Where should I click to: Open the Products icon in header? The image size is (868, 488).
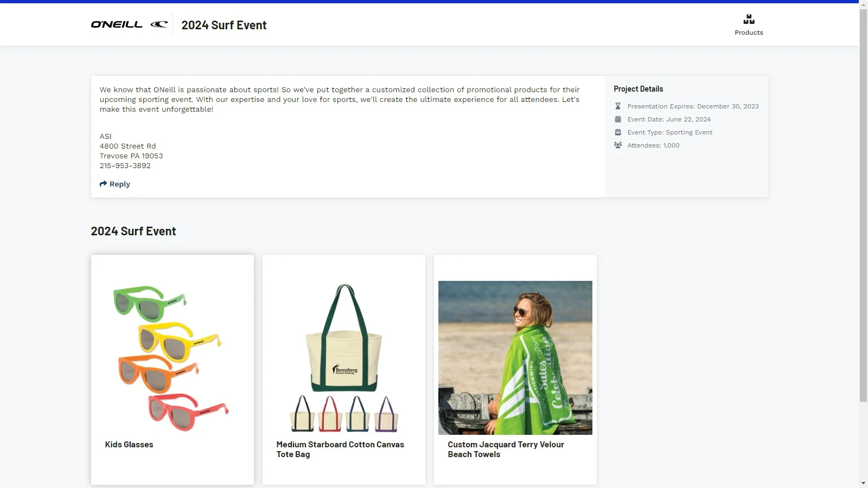[749, 20]
